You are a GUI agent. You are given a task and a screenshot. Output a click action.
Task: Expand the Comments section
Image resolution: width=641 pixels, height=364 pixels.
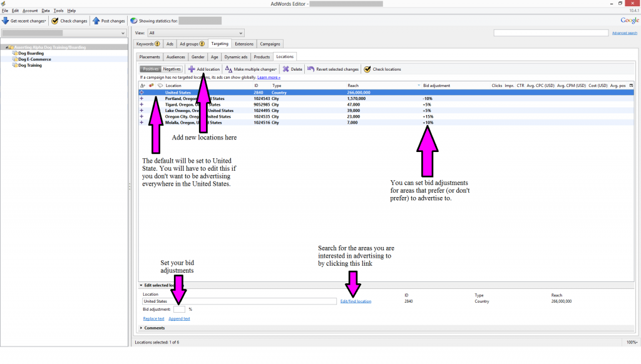pyautogui.click(x=141, y=328)
